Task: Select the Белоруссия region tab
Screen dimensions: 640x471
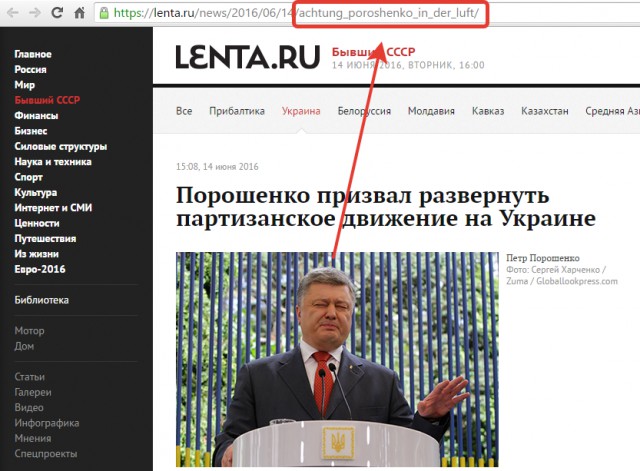Action: 364,111
